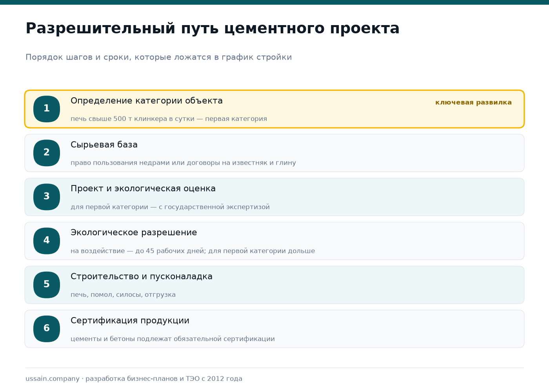549x392 pixels.
Task: Click 'с государственной экспертизой' description line
Action: point(170,207)
